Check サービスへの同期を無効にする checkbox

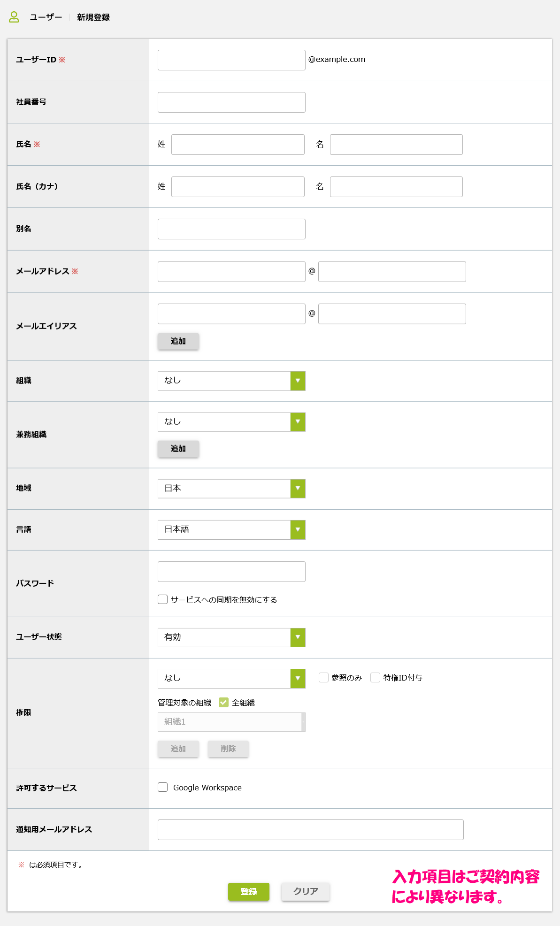click(163, 599)
